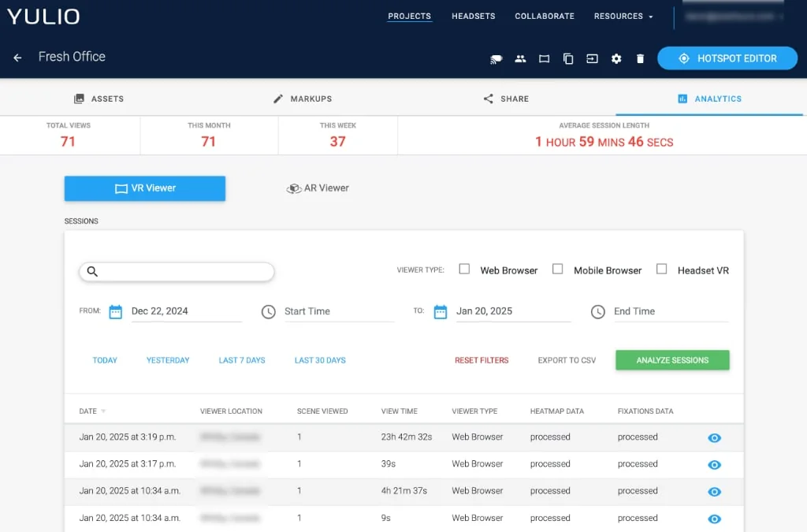Go to Headsets in top navigation
Screen dimensions: 807x532
pos(474,17)
